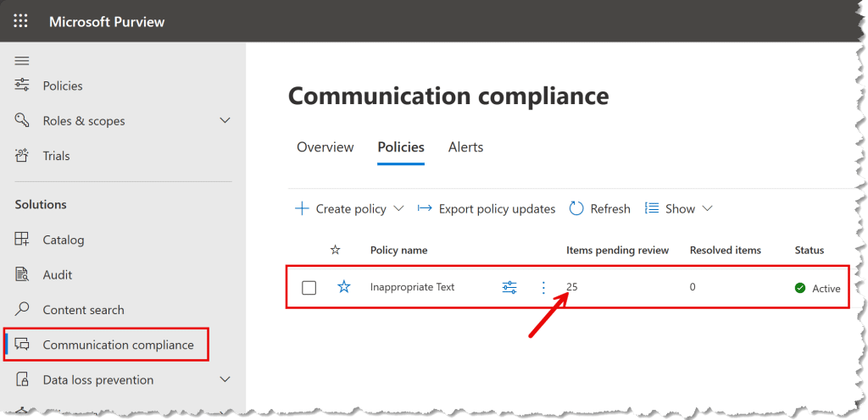The image size is (868, 420).
Task: Open the Show dropdown arrow
Action: click(x=707, y=209)
